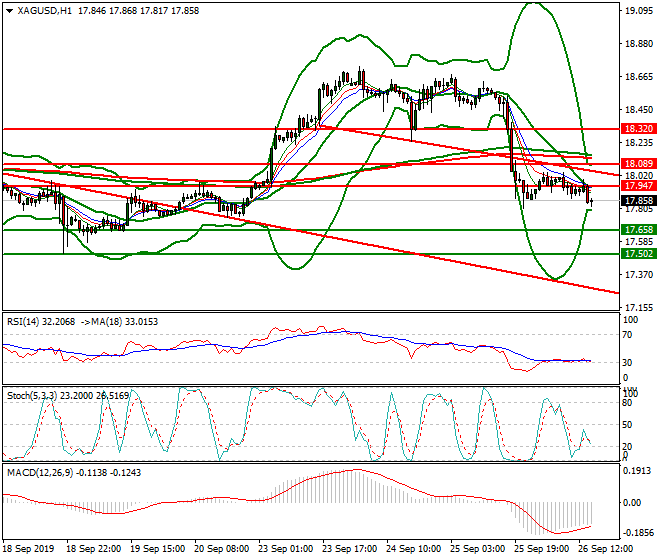
Task: Select the 0.1913 MACD scale value
Action: pyautogui.click(x=637, y=471)
